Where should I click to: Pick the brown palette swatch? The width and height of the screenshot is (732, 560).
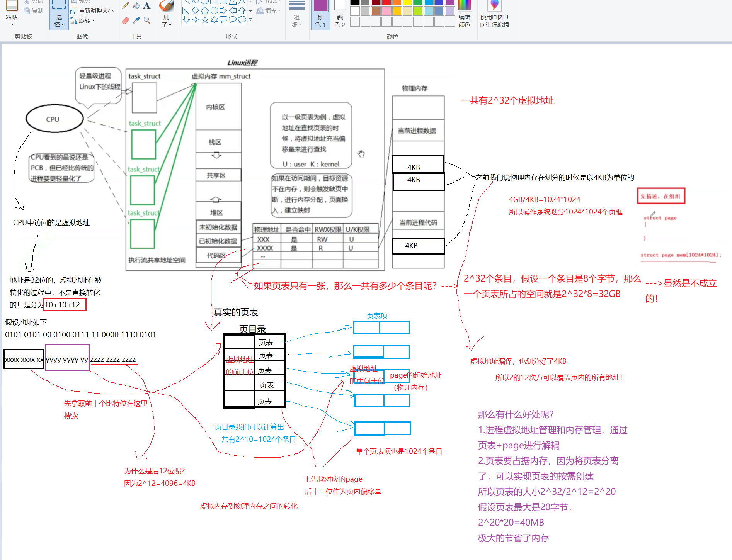coord(376,11)
